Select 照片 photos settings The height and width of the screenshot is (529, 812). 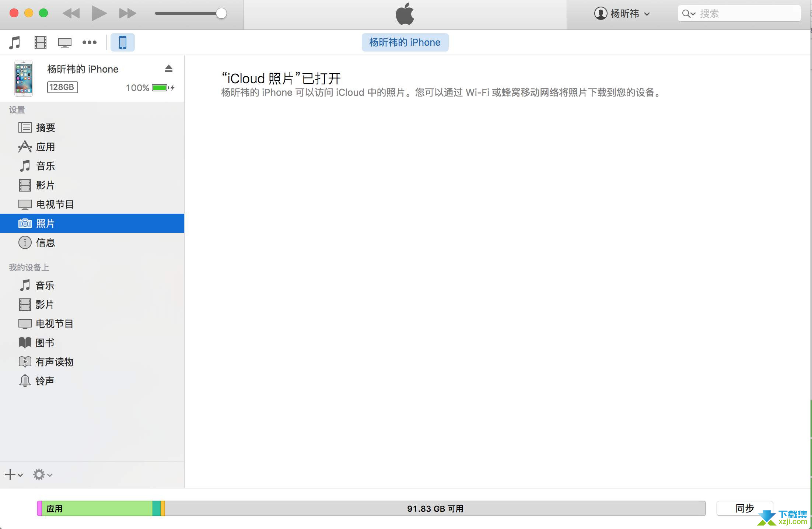(x=92, y=223)
